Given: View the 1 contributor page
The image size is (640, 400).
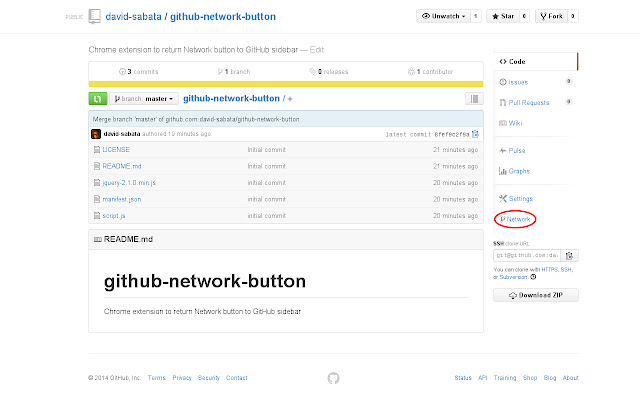Looking at the screenshot, I should click(430, 72).
